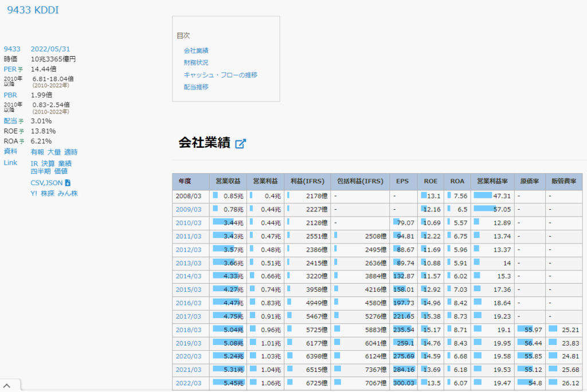Image resolution: width=587 pixels, height=392 pixels.
Task: Click the 包括利益(IFRS) column header
Action: [x=360, y=181]
